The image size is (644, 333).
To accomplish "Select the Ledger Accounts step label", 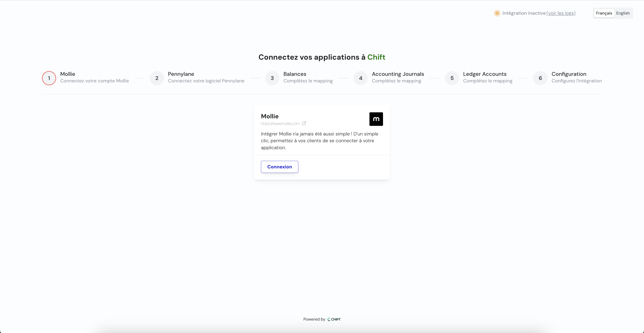I will 485,74.
